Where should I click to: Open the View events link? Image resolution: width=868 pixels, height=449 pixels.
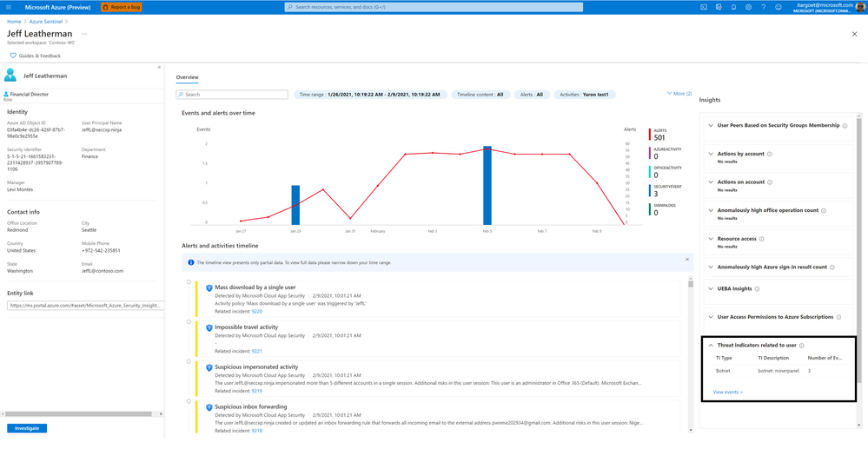coord(728,392)
